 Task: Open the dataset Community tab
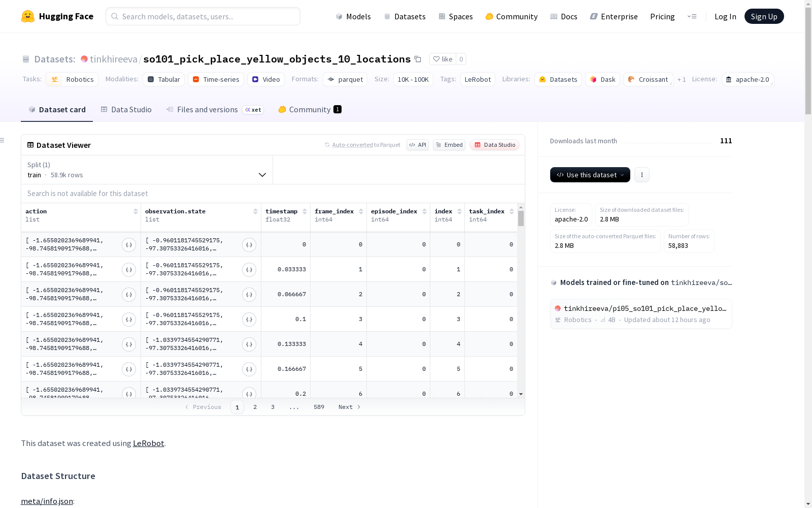pyautogui.click(x=310, y=110)
